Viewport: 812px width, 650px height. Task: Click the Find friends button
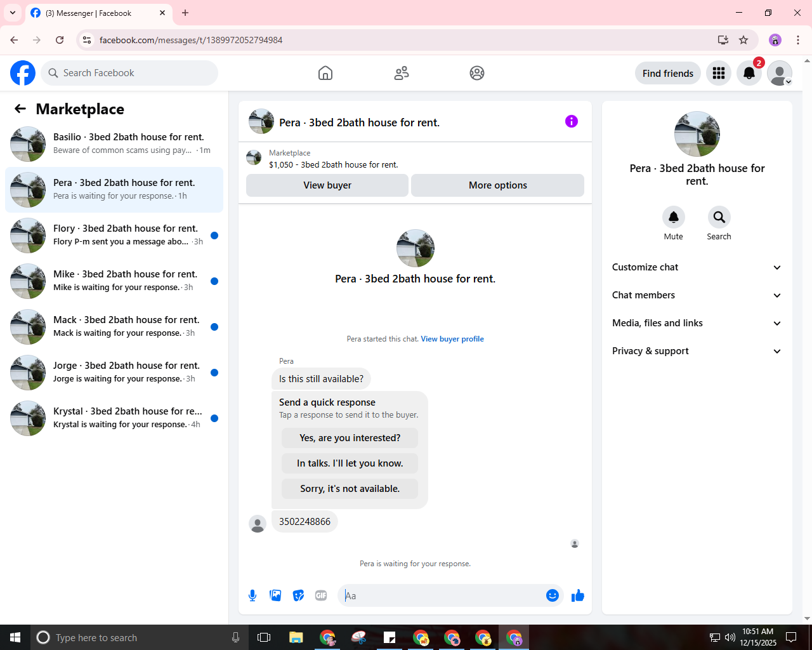point(668,73)
